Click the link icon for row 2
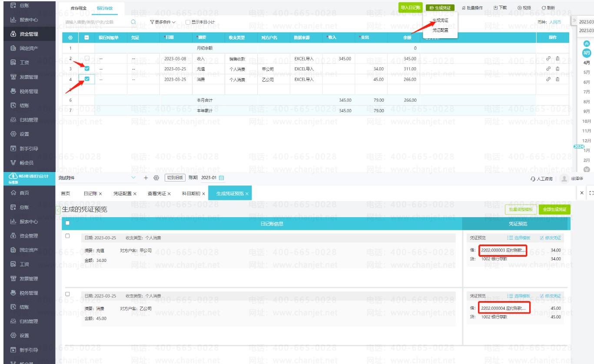Viewport: 594px width, 364px height. pos(548,58)
